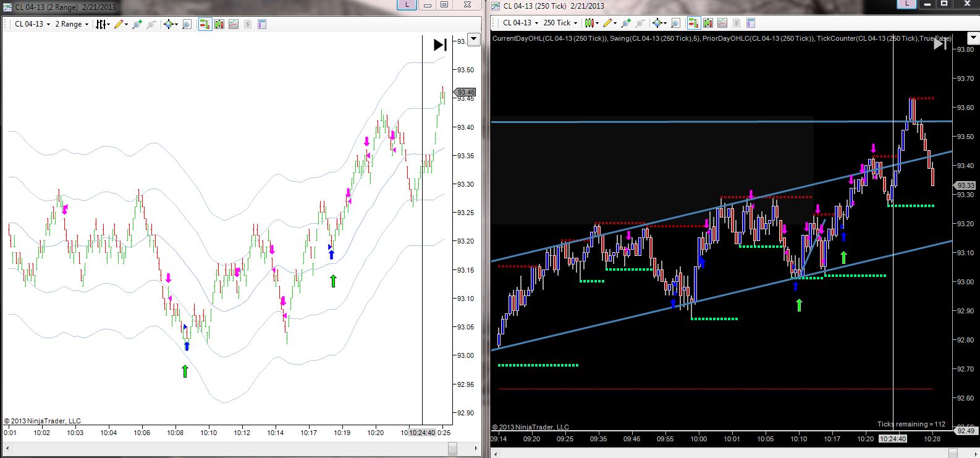
Task: Click the CurrentDayOHL indicator label text
Action: click(x=550, y=38)
